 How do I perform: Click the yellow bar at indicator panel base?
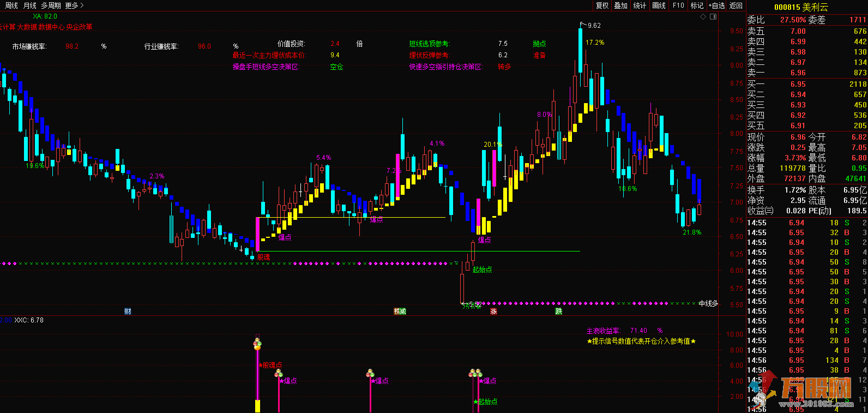click(x=257, y=406)
